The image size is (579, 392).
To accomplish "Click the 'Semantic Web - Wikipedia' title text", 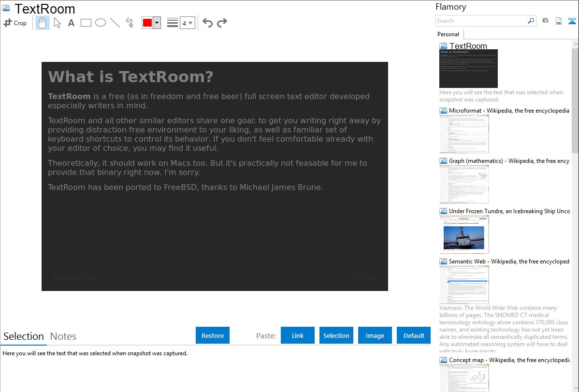I will (x=509, y=261).
